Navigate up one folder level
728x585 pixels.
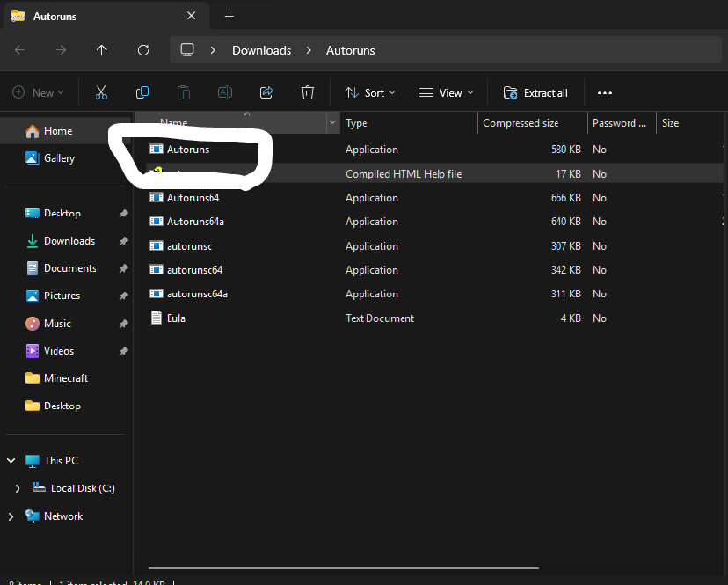coord(102,50)
